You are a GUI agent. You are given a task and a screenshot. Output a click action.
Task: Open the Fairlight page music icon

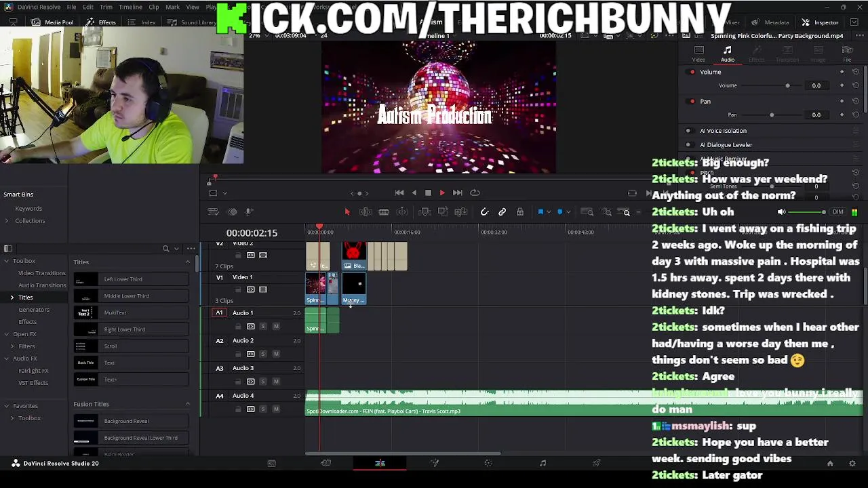click(542, 464)
